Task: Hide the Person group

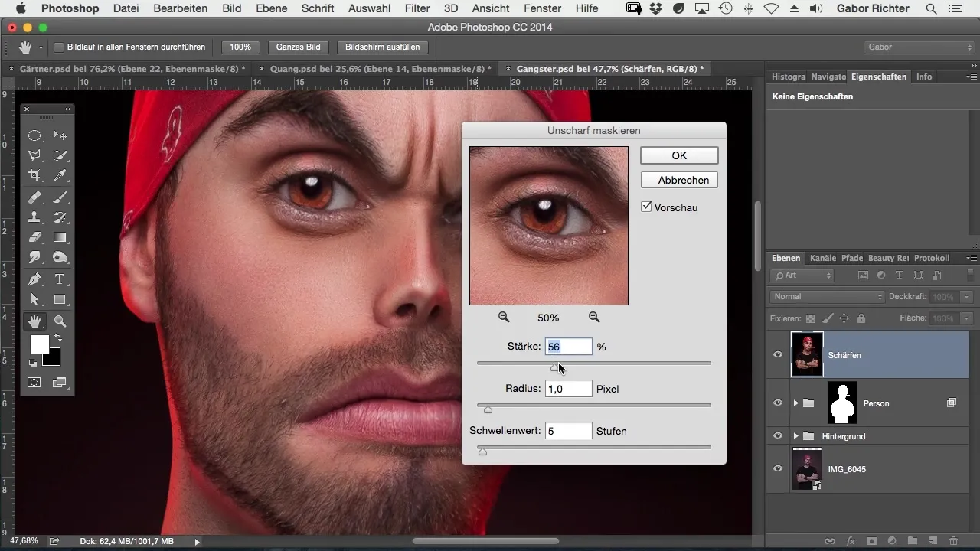Action: pos(778,403)
